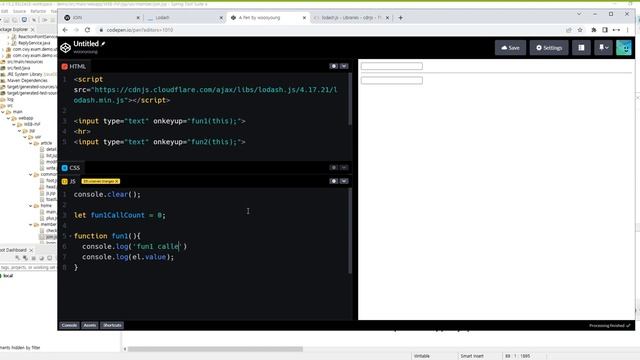The width and height of the screenshot is (640, 360).
Task: Open the Assets panel
Action: 89,325
